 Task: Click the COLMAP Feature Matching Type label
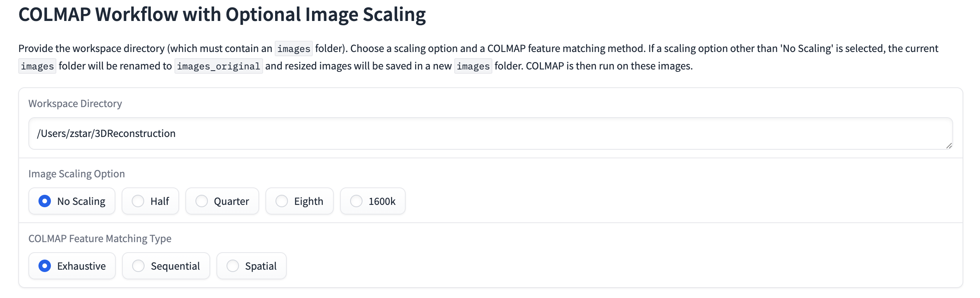tap(100, 239)
